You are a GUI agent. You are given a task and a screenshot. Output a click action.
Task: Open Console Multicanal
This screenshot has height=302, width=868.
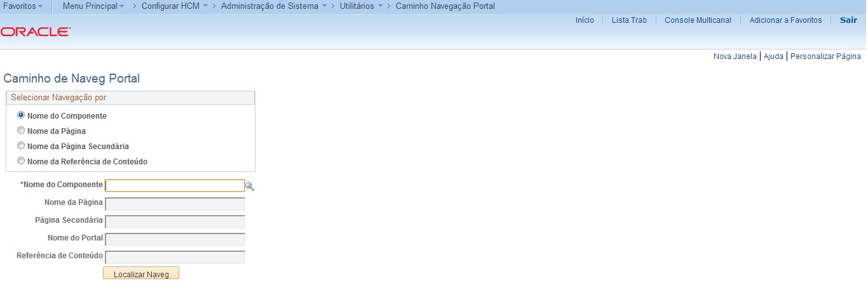coord(698,20)
